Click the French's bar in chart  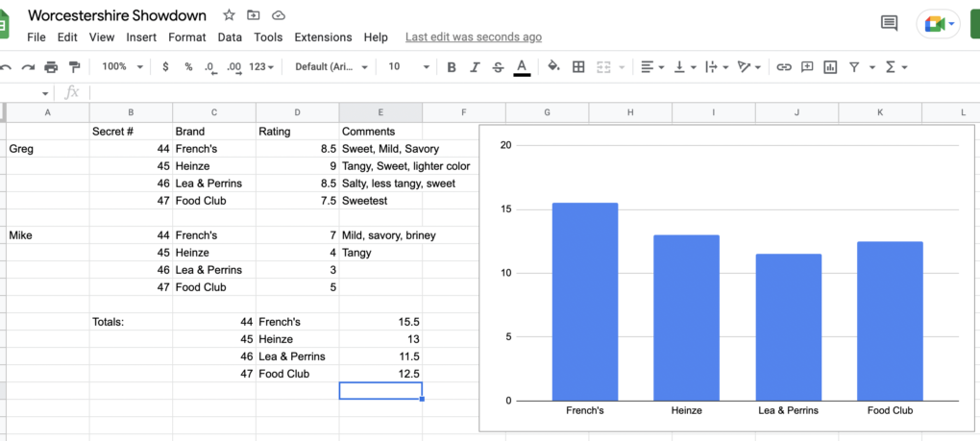585,302
